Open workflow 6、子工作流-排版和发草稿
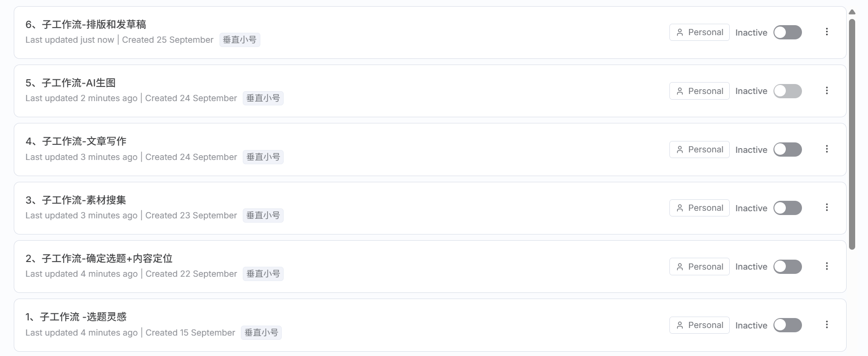 pyautogui.click(x=86, y=25)
